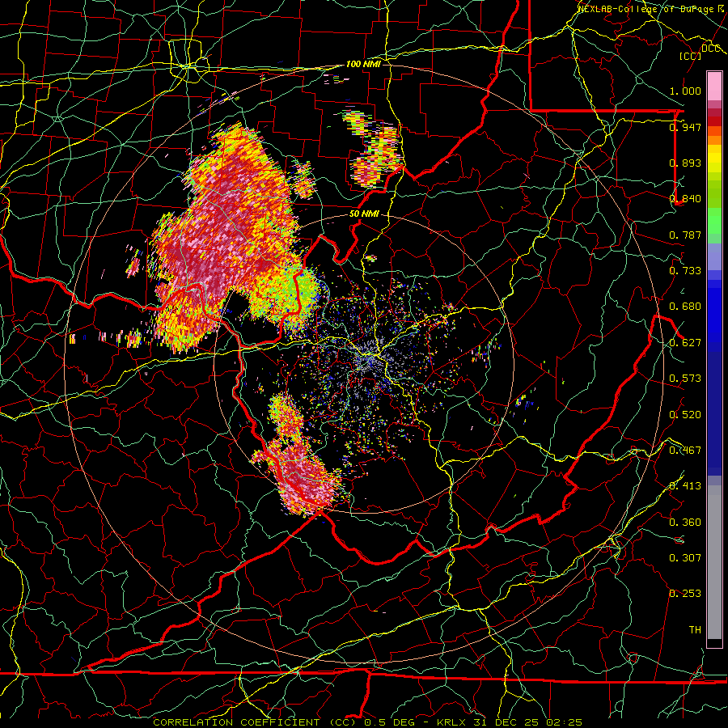Click the 1.000 value on the scale
728x728 pixels.
coord(685,91)
